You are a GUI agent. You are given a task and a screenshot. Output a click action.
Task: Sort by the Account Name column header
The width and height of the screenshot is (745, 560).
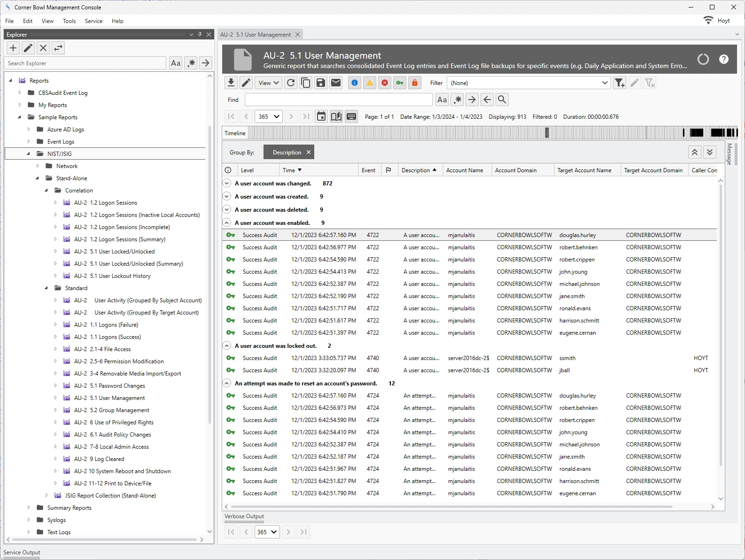click(x=465, y=170)
